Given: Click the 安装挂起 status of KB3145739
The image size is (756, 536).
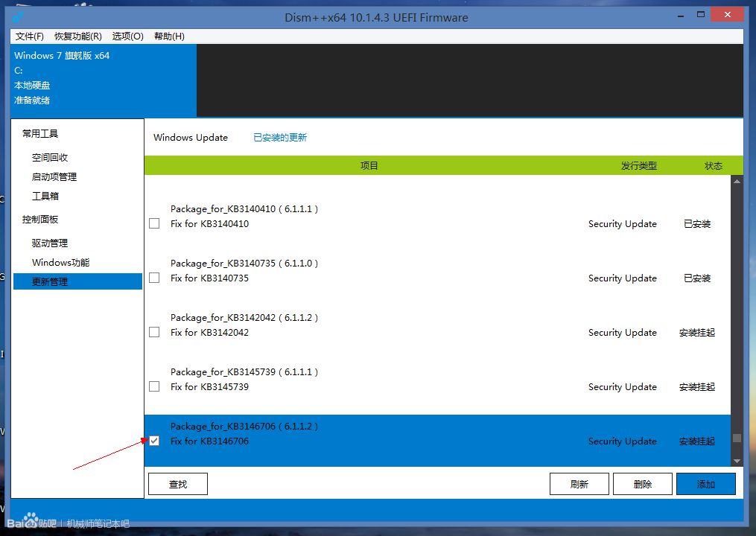Looking at the screenshot, I should pyautogui.click(x=697, y=387).
